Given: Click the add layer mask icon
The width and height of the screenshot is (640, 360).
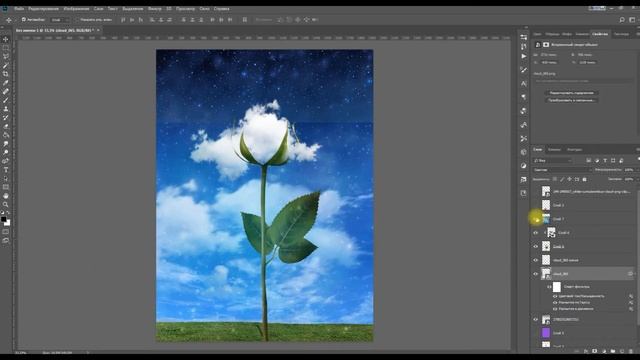Looking at the screenshot, I should [x=595, y=351].
